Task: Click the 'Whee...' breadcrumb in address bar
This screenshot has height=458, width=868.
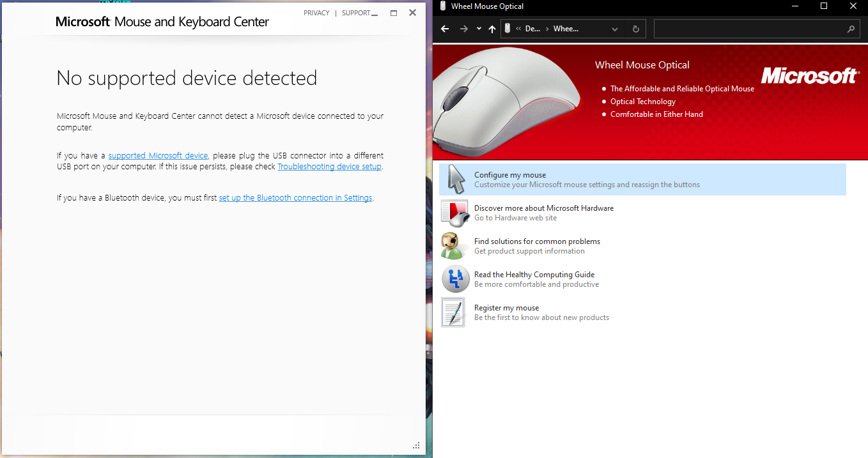Action: click(566, 29)
